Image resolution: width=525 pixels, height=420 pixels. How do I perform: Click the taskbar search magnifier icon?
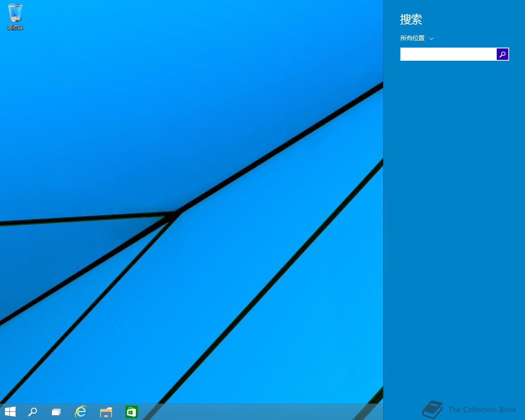32,412
